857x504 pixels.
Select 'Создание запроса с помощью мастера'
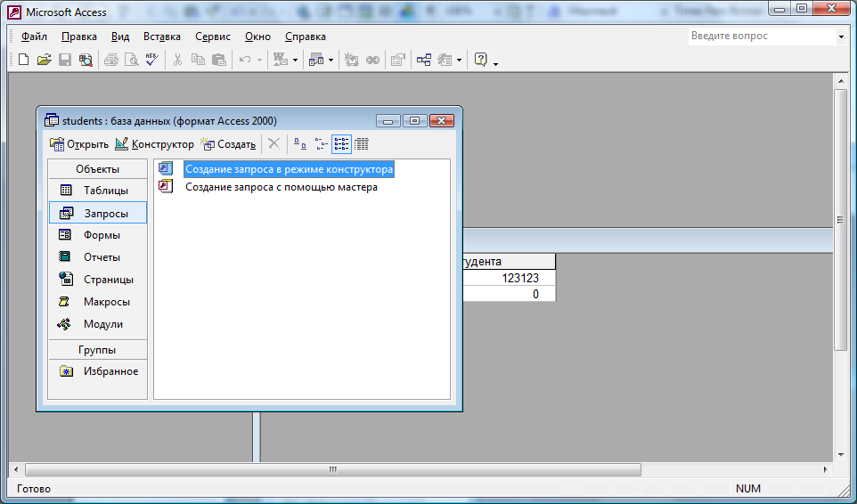click(x=282, y=187)
